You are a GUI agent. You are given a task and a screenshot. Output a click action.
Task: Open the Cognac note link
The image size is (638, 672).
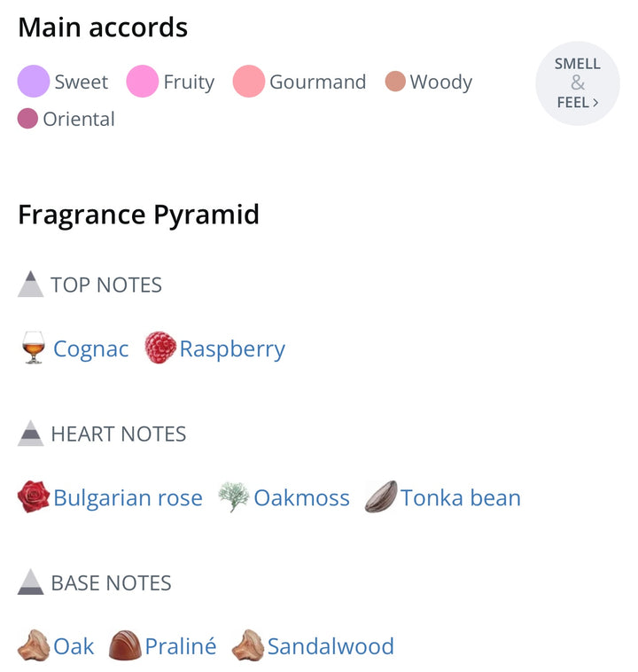90,348
